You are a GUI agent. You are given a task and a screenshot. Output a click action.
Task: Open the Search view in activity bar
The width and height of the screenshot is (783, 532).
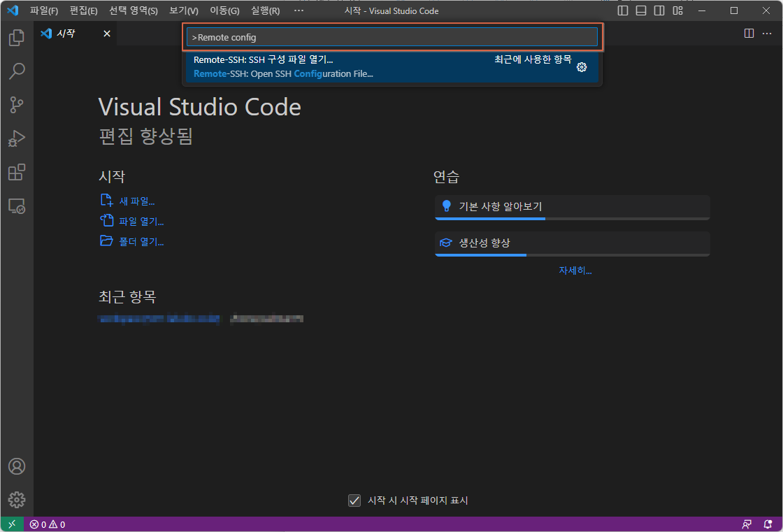(17, 71)
